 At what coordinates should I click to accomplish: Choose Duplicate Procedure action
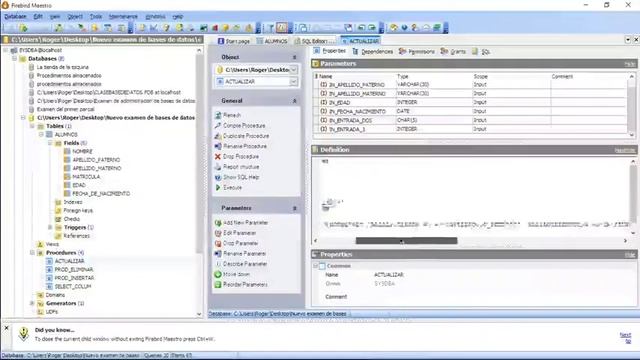pos(246,136)
